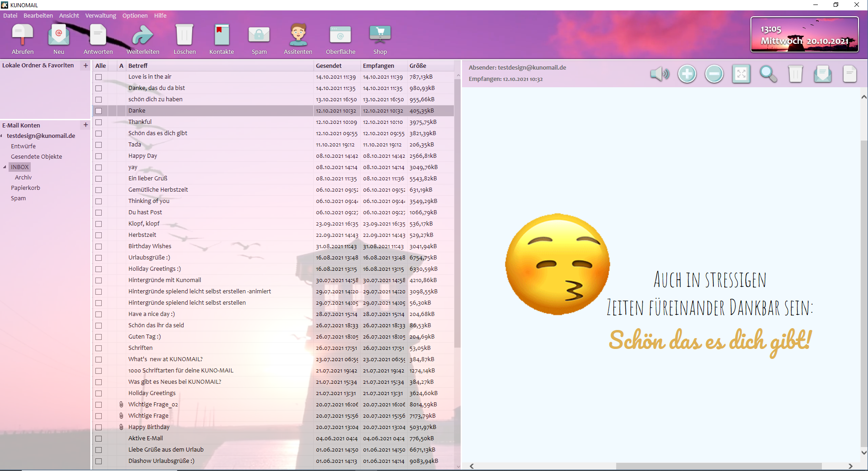Zoom out with the minus icon
This screenshot has height=471, width=868.
pyautogui.click(x=714, y=74)
